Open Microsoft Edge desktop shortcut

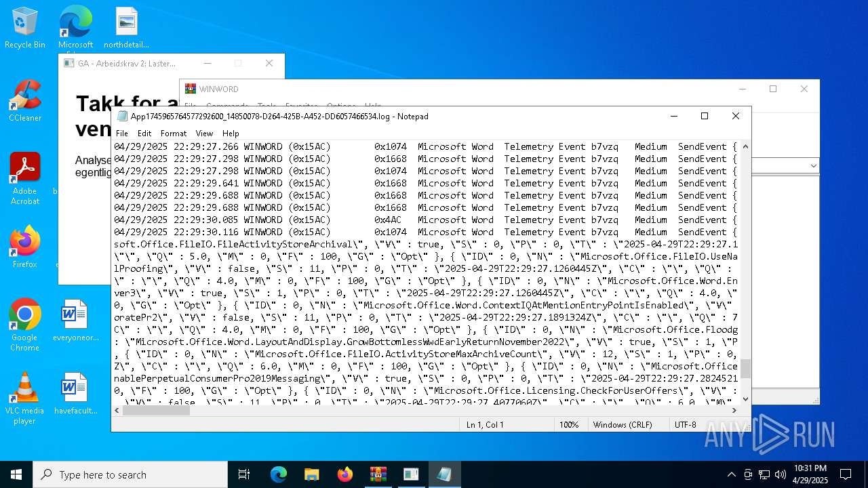(x=75, y=28)
